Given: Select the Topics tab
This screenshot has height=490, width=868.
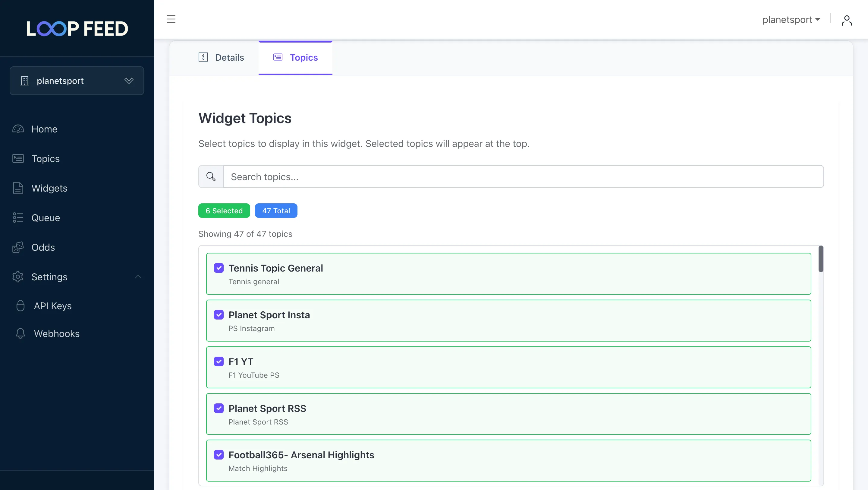Looking at the screenshot, I should (295, 57).
